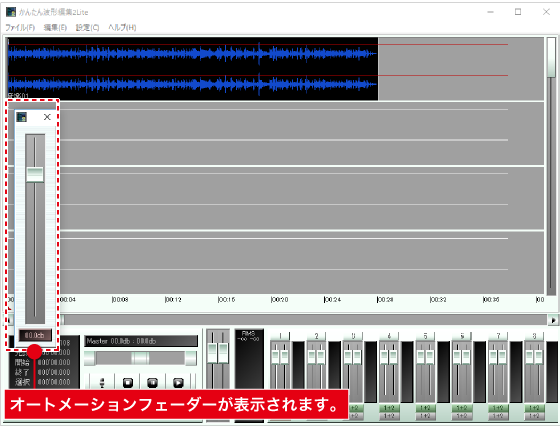Click the play transport button
This screenshot has height=428, width=560.
pos(178,383)
